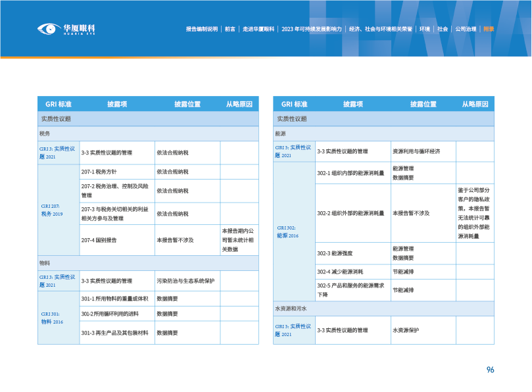This screenshot has height=392, width=532.
Task: Switch to the 环境 tab
Action: pos(425,29)
